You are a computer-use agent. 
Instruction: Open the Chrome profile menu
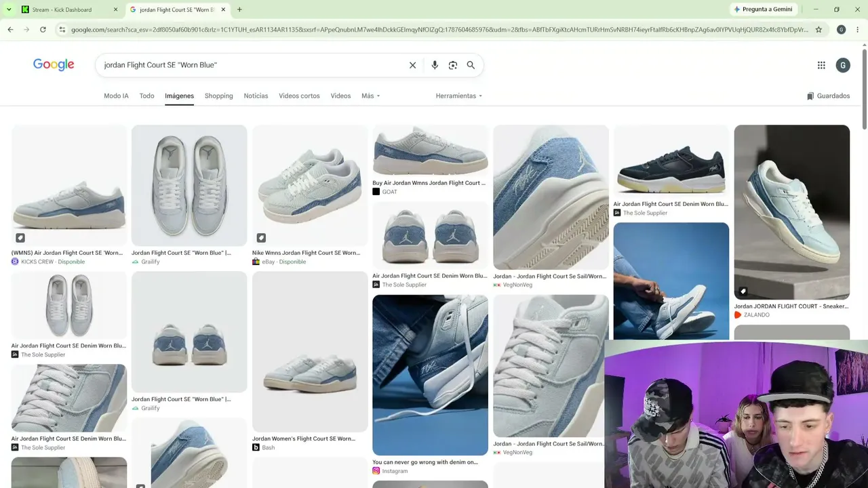[x=841, y=30]
